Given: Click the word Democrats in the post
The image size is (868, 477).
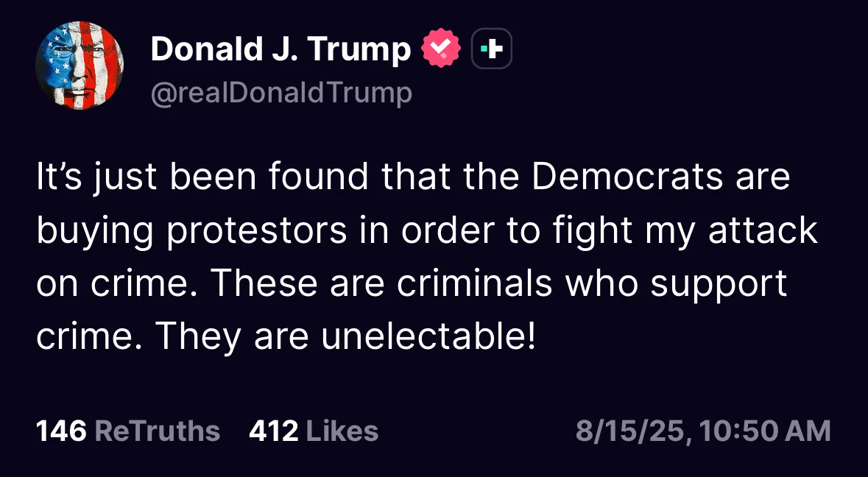Looking at the screenshot, I should click(x=628, y=177).
